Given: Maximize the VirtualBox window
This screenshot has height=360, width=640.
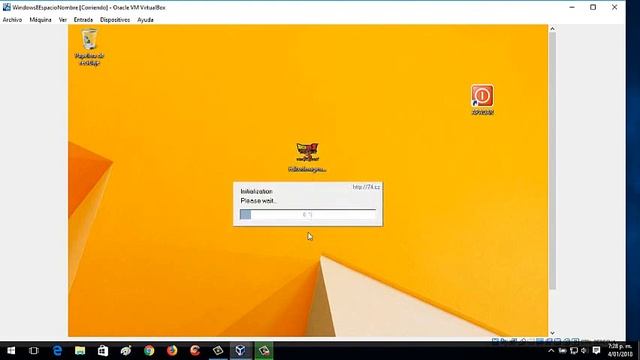Looking at the screenshot, I should [593, 7].
